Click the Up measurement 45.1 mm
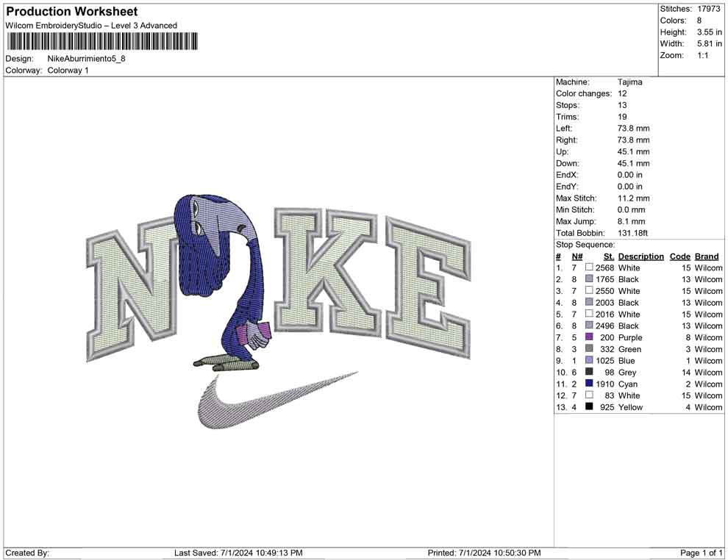This screenshot has height=560, width=728. tap(634, 151)
